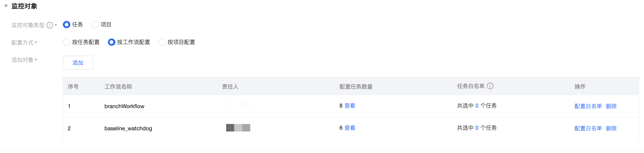View tasks for branchWorkflow via 查看

(x=350, y=106)
